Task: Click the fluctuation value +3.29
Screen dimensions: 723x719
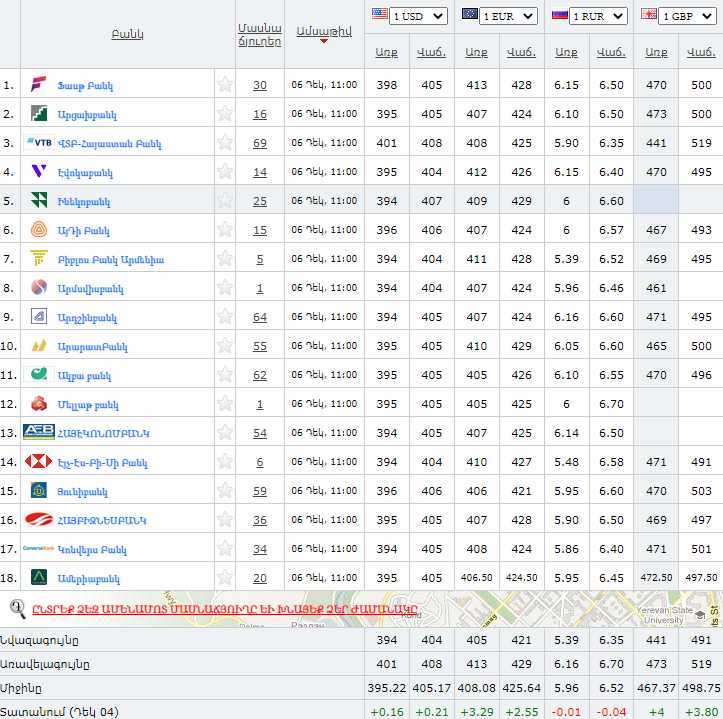Action: 476,712
